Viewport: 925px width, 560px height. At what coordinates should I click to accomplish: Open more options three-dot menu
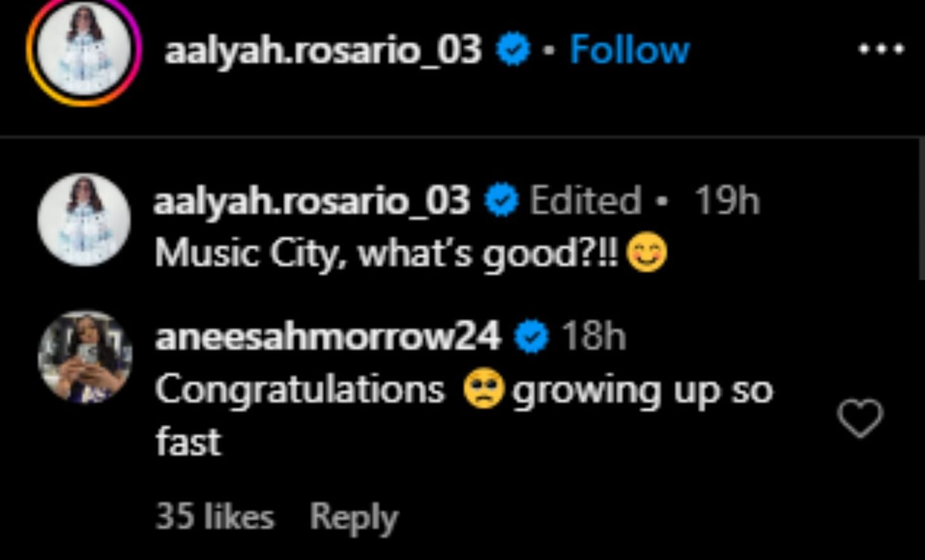[881, 49]
